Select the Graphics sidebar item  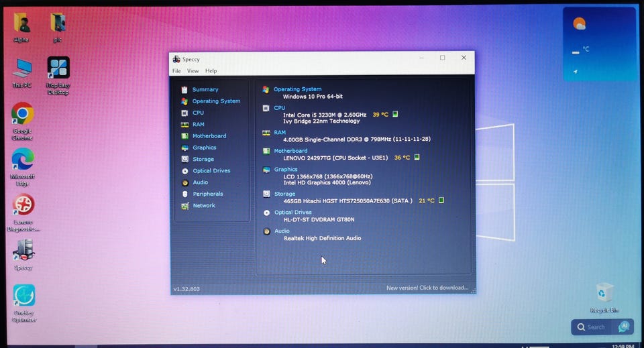[x=204, y=148]
